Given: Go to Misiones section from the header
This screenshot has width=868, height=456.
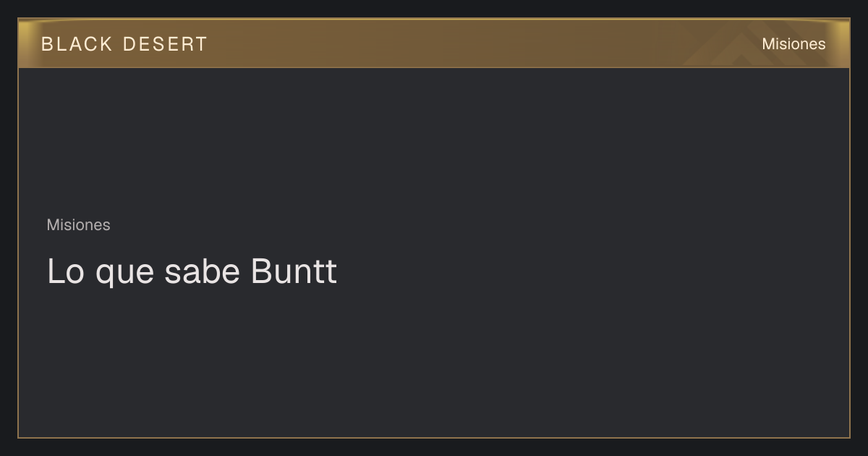Looking at the screenshot, I should point(793,44).
